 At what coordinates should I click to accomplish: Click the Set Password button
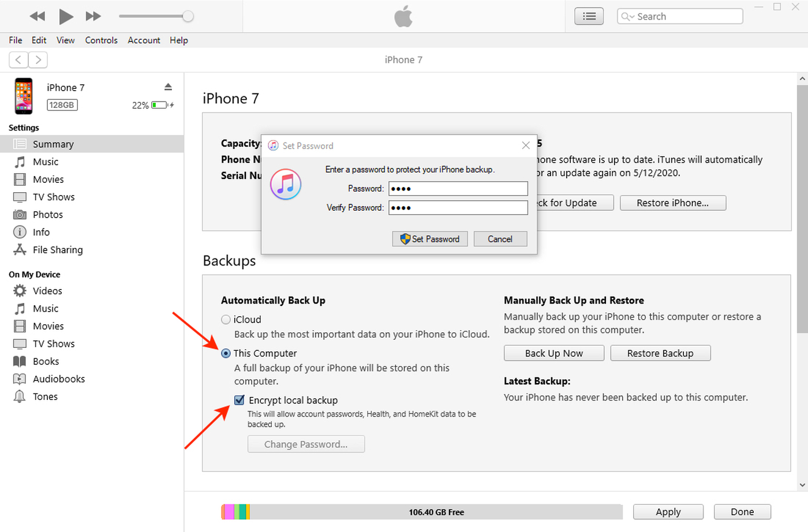[429, 239]
